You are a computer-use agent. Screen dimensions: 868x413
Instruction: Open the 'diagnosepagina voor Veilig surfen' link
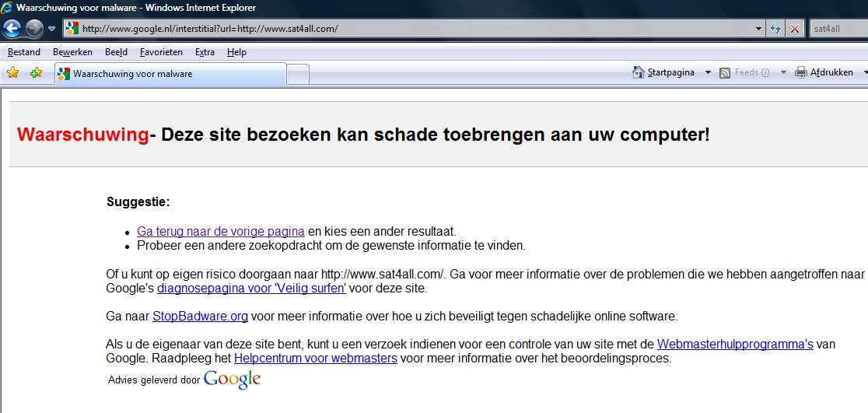coord(251,289)
